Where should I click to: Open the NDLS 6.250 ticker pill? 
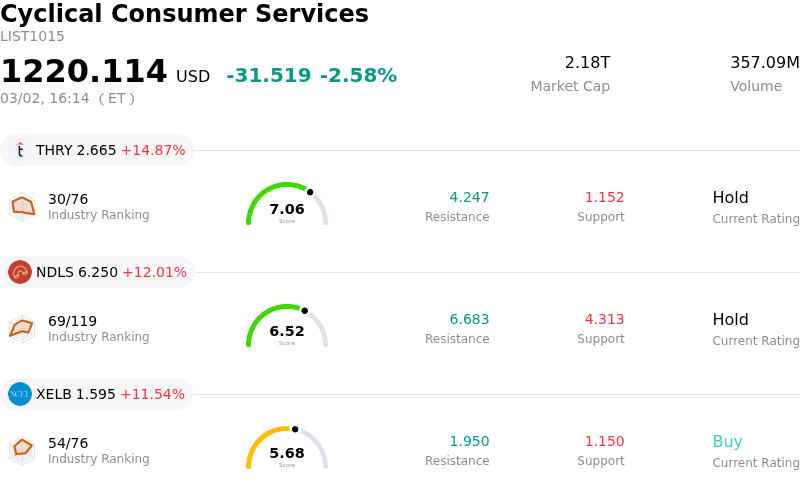point(98,272)
